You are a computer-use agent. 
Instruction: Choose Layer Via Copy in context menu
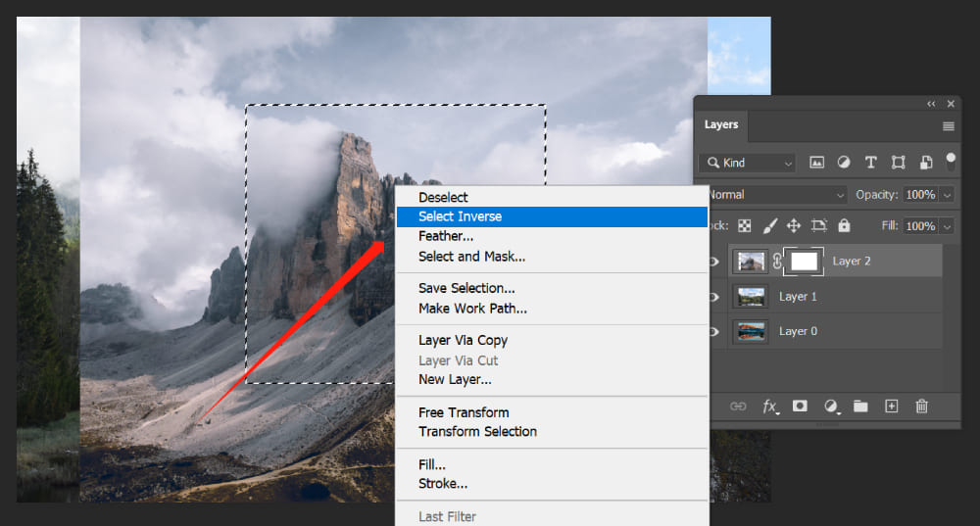click(463, 340)
